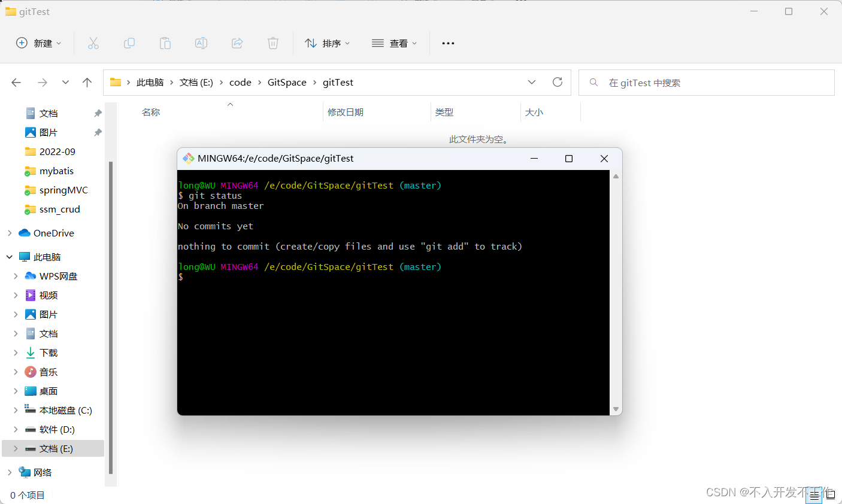Viewport: 842px width, 504px height.
Task: Click the Cut scissors icon in toolbar
Action: pyautogui.click(x=93, y=43)
